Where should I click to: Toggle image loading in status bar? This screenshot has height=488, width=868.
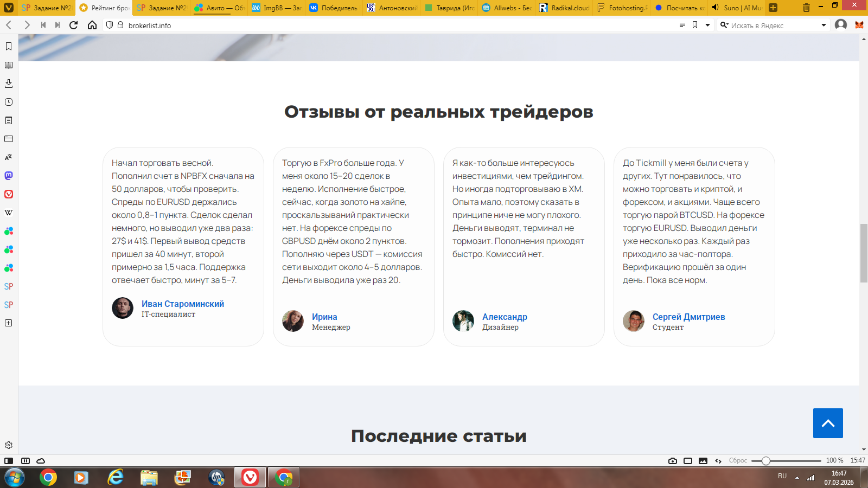[703, 461]
